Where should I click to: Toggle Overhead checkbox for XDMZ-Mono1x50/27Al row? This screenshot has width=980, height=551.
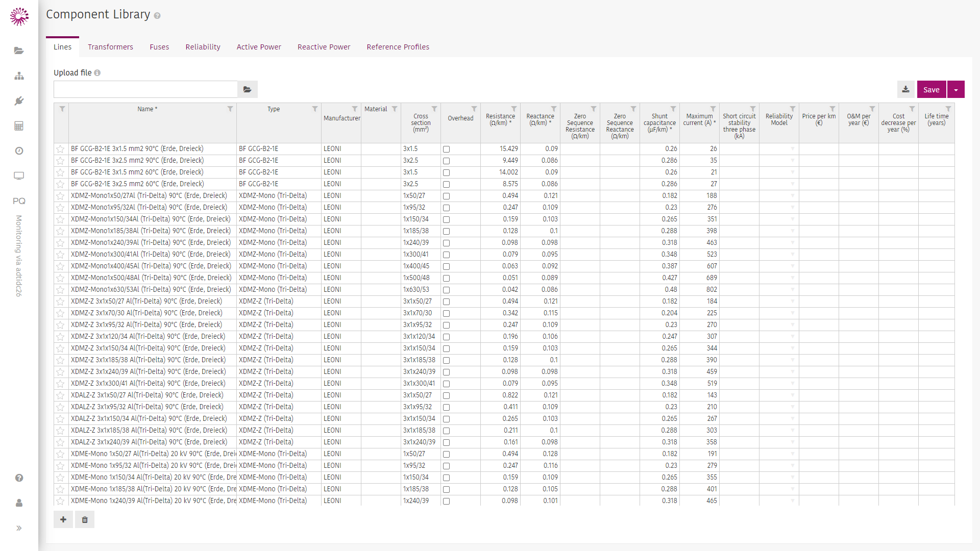pos(446,196)
